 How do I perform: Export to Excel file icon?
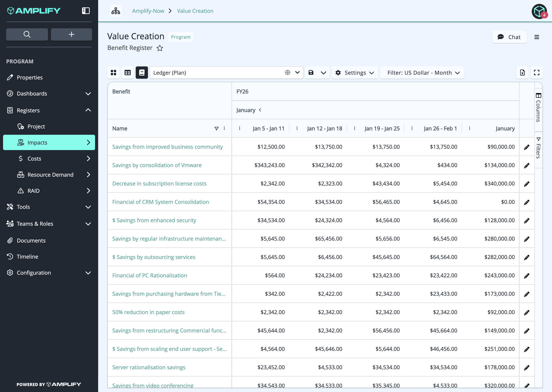click(522, 73)
